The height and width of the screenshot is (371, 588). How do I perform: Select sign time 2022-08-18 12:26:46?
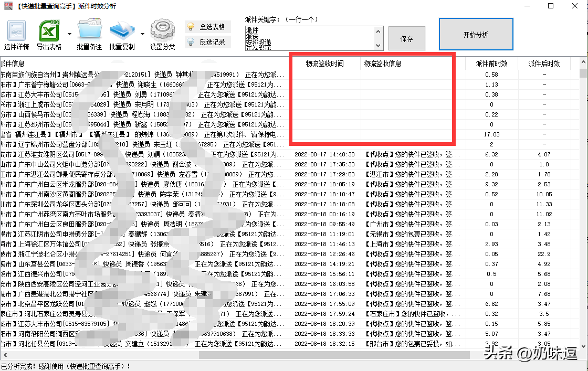tap(325, 254)
